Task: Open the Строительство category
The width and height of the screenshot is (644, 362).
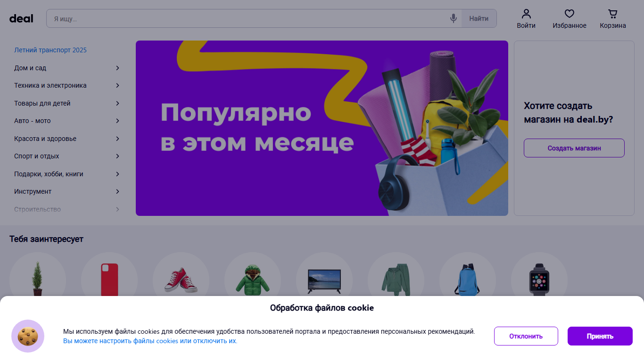Action: [37, 209]
